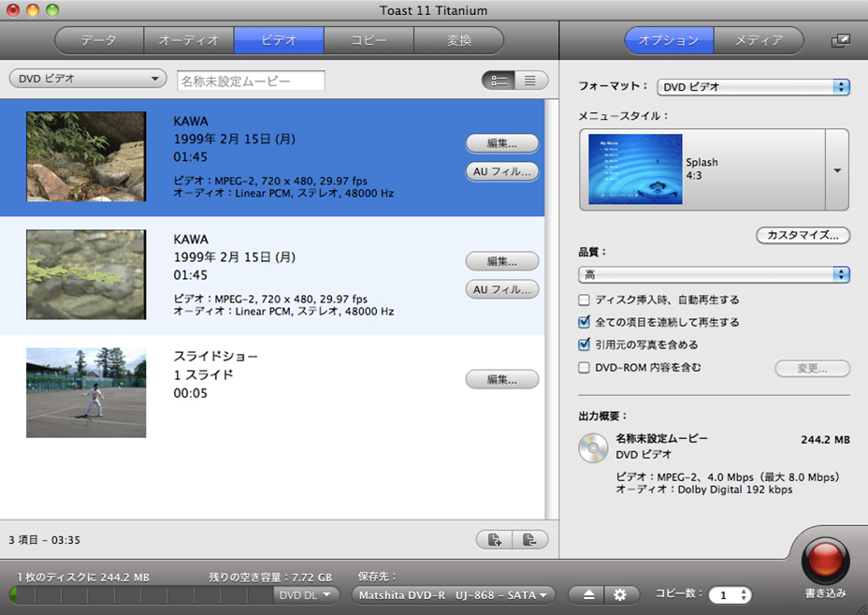The image size is (868, 615).
Task: Click the 変更 button
Action: pos(812,369)
